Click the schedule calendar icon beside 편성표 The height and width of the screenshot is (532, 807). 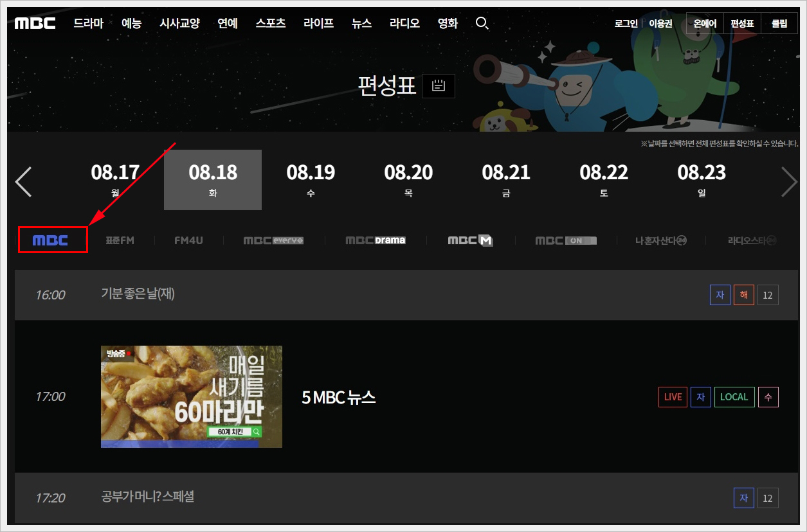tap(439, 86)
